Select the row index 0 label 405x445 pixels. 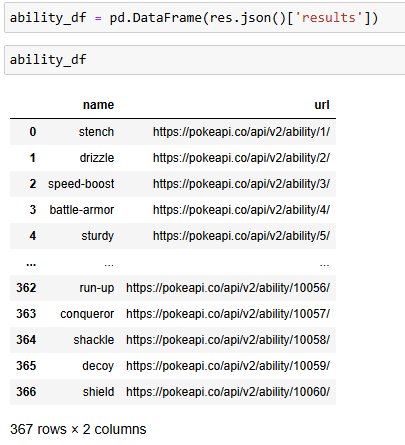(33, 132)
